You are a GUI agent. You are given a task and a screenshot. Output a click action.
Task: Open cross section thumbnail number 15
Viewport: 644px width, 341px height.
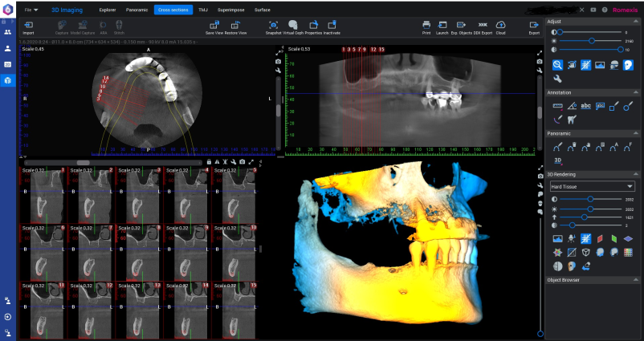[x=235, y=310]
